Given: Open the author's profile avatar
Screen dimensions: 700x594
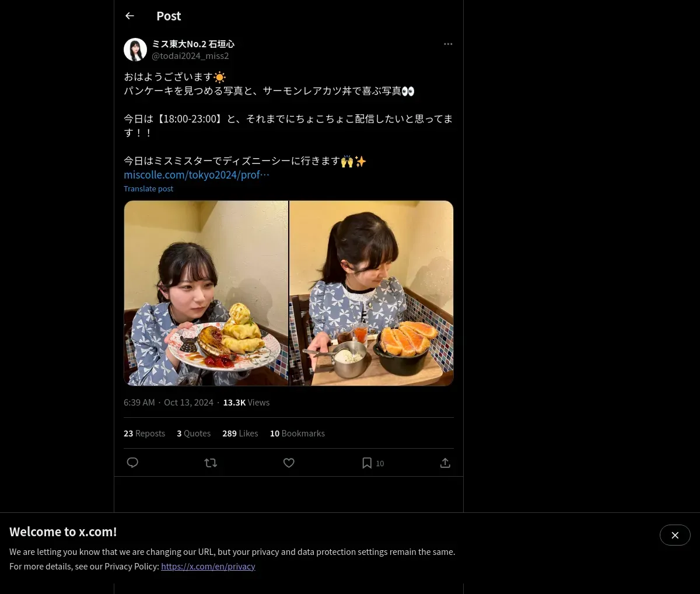Looking at the screenshot, I should 135,50.
